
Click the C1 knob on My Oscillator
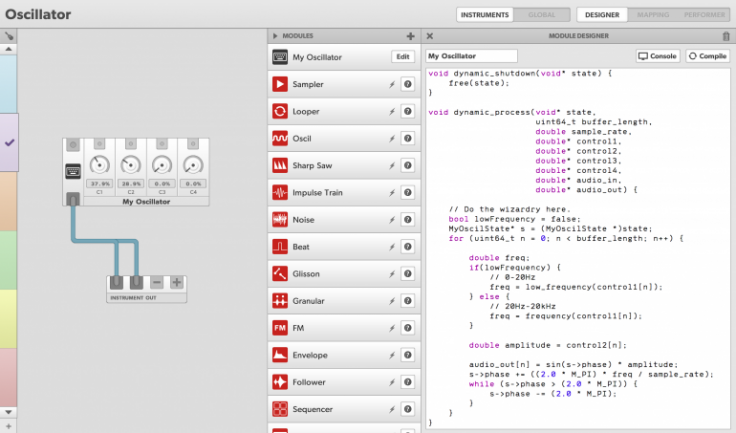pos(100,166)
